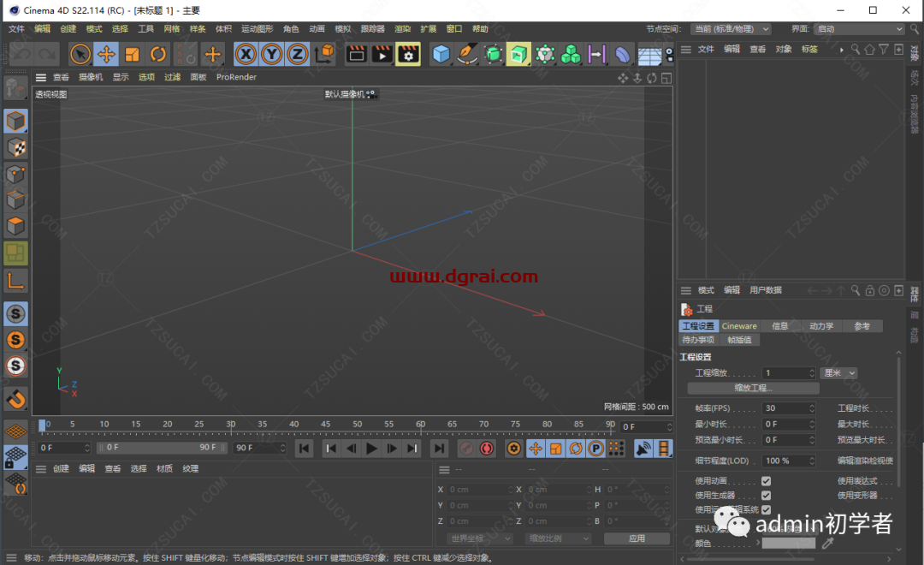Open the Material menu in Material Manager
The width and height of the screenshot is (924, 565).
164,469
